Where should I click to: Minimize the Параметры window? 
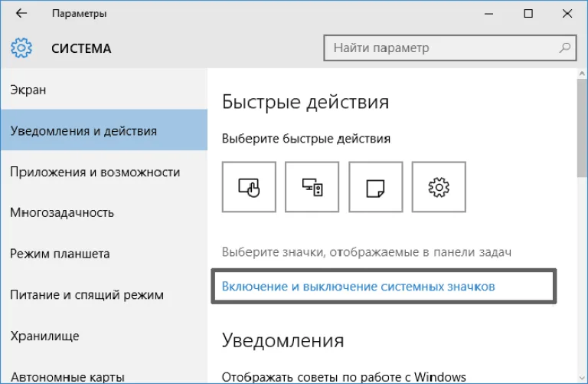488,14
